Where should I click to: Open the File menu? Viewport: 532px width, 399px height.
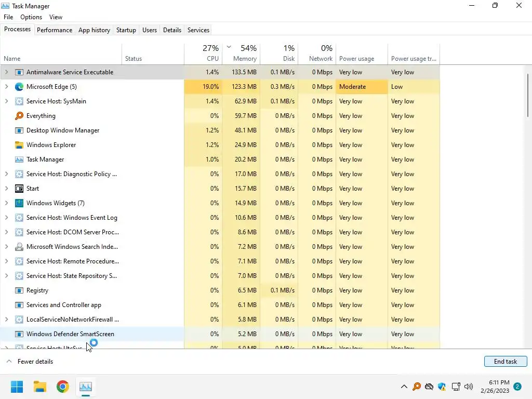pos(8,17)
